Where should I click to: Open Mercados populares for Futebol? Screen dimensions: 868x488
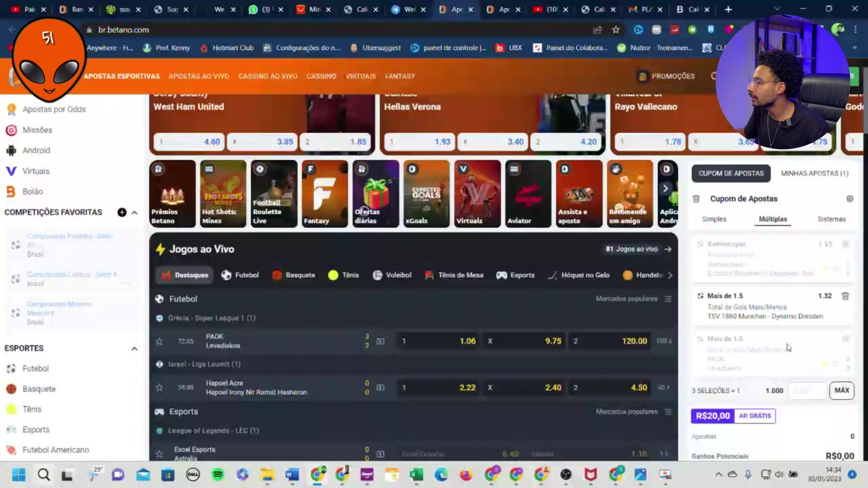point(633,299)
